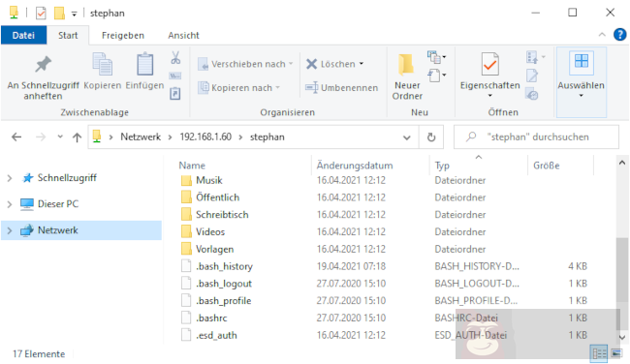This screenshot has height=364, width=630.
Task: Open Kopieren nach dropdown
Action: point(239,87)
